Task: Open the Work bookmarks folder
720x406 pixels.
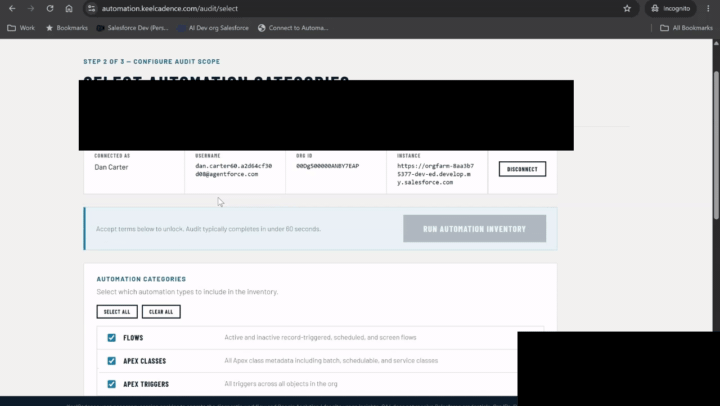Action: point(21,28)
